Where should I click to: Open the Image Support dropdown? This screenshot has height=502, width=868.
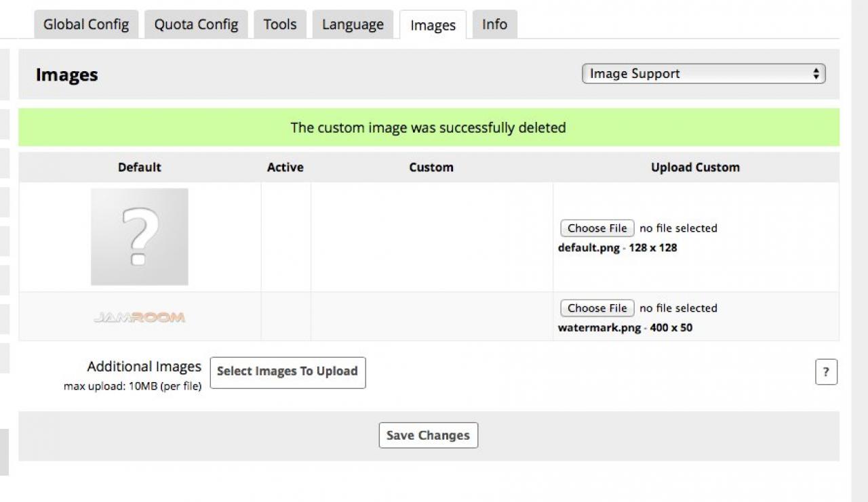703,74
